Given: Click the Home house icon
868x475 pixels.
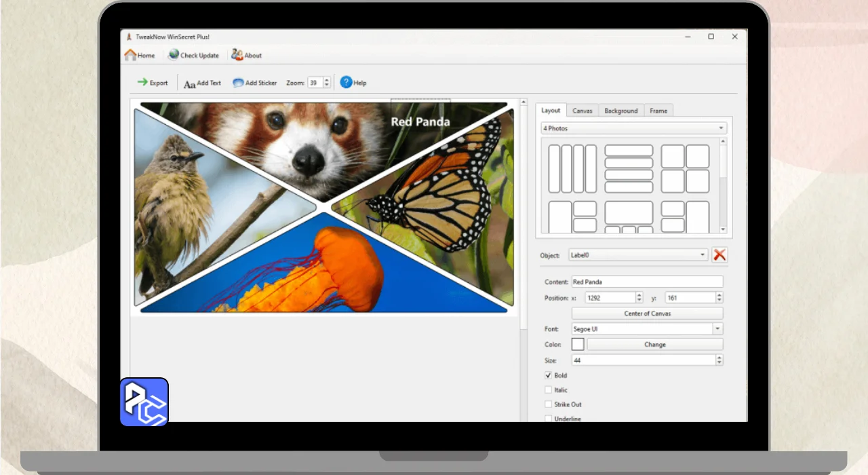Looking at the screenshot, I should coord(130,55).
